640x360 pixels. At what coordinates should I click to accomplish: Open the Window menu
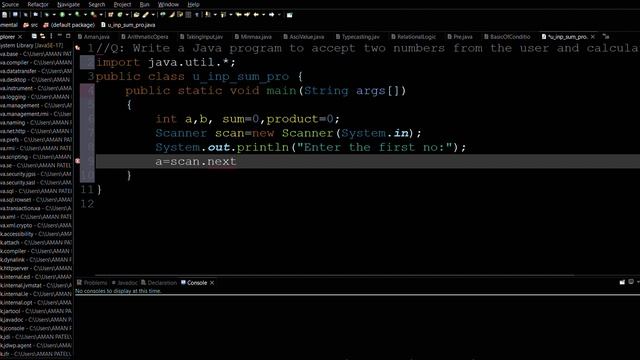tap(168, 4)
